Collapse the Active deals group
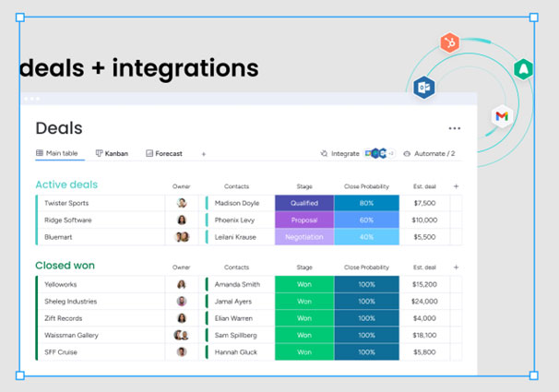The height and width of the screenshot is (392, 559). tap(65, 184)
